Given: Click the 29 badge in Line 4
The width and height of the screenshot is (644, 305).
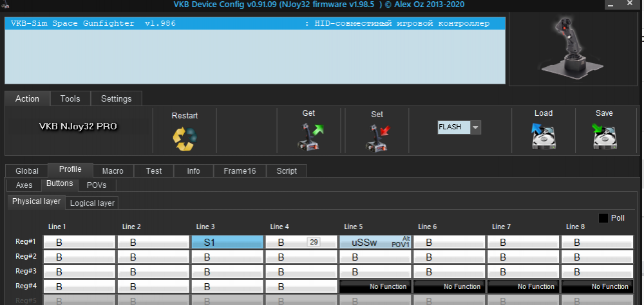Looking at the screenshot, I should (x=314, y=242).
